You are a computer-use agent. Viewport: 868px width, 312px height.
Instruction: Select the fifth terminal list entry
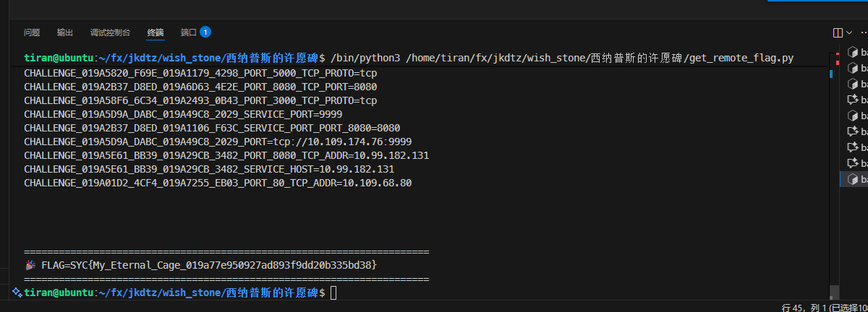[854, 116]
